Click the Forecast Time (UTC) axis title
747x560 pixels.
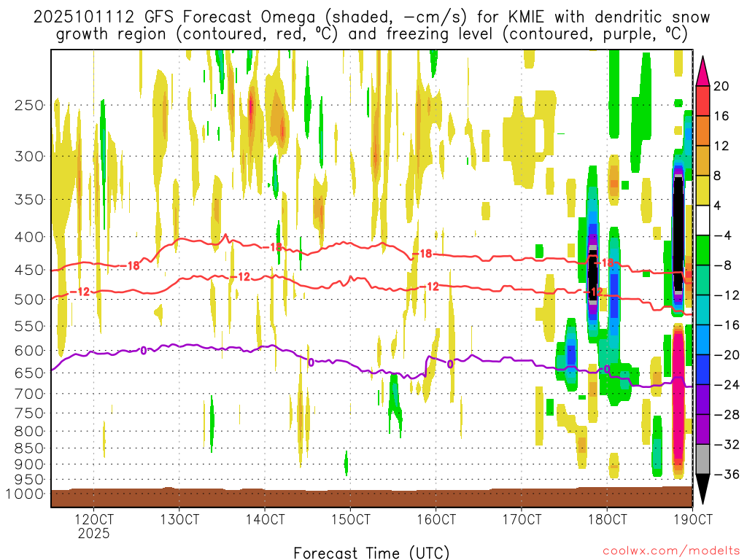(371, 552)
